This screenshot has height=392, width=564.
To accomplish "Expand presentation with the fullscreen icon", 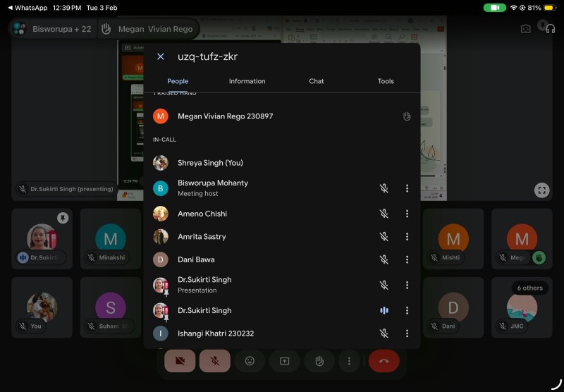I will 541,190.
